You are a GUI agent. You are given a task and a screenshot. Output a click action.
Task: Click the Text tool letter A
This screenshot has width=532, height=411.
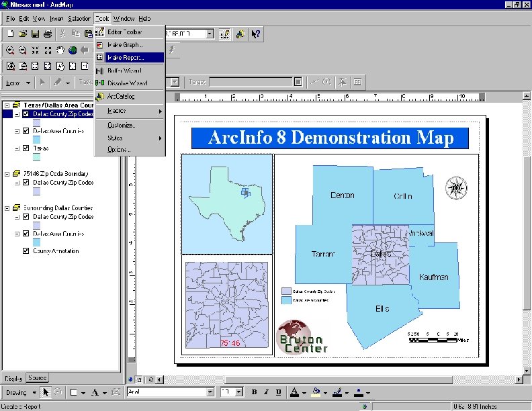95,392
